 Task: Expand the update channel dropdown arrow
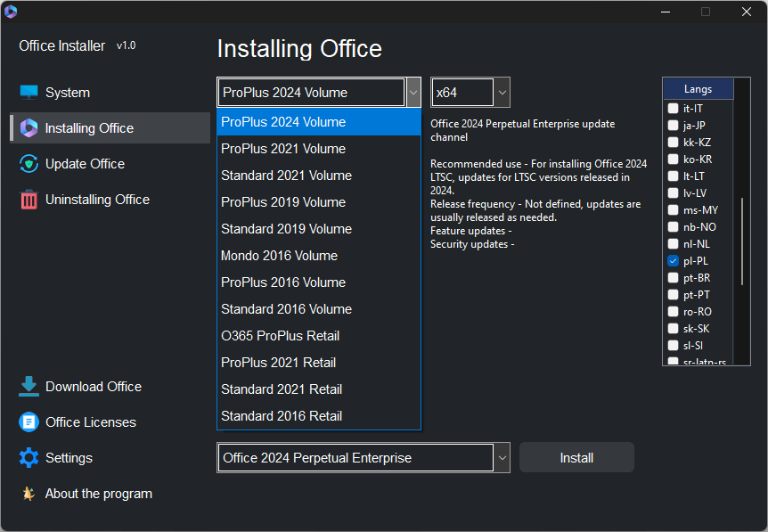coord(502,457)
